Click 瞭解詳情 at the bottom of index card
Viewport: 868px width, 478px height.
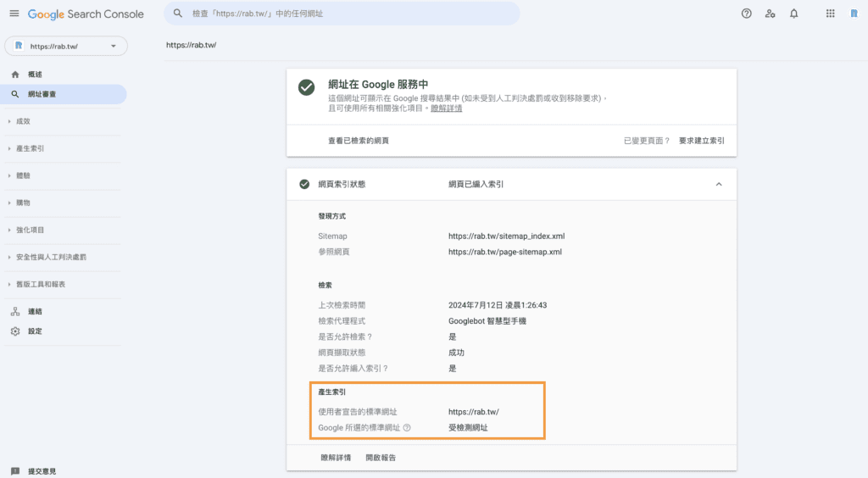click(x=336, y=458)
